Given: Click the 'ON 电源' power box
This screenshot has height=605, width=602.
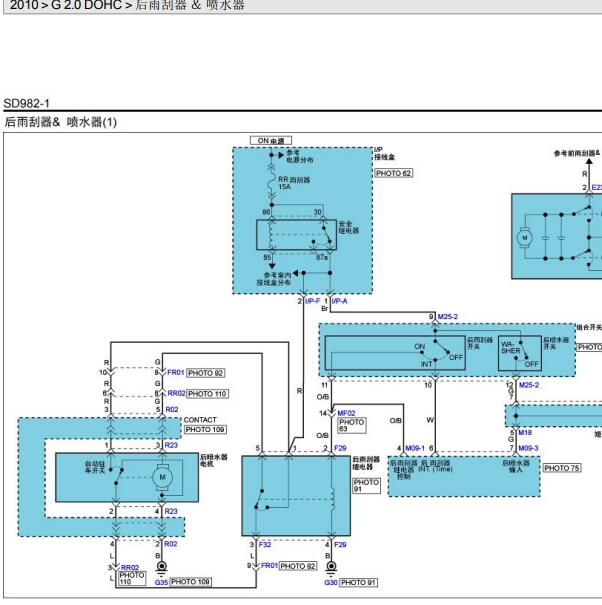Looking at the screenshot, I should [x=271, y=140].
